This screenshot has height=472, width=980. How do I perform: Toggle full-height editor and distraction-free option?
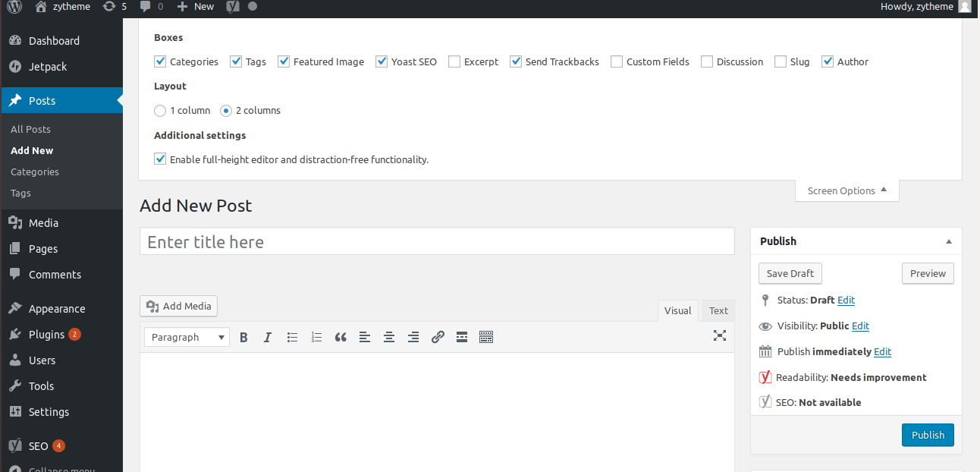[x=160, y=159]
